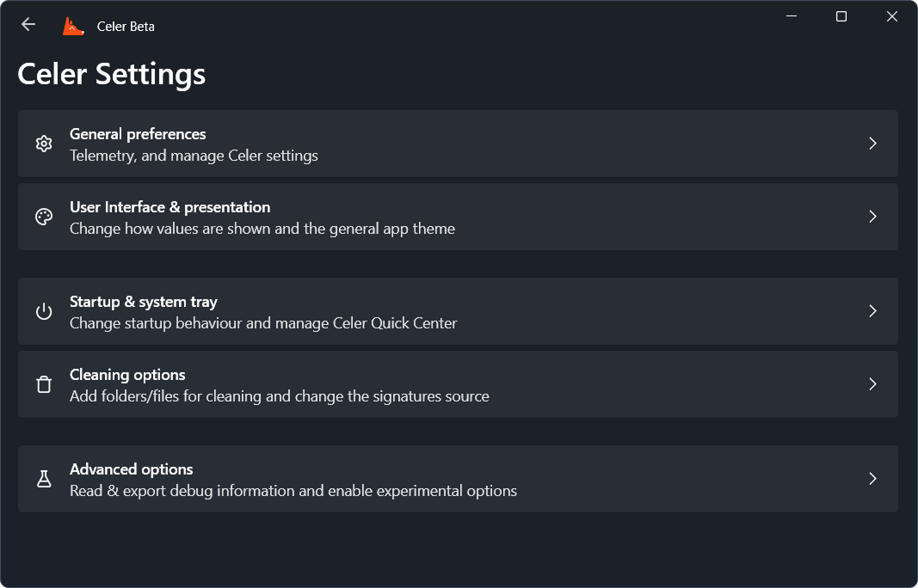The height and width of the screenshot is (588, 918).
Task: Click the flask icon for Advanced options
Action: [44, 479]
